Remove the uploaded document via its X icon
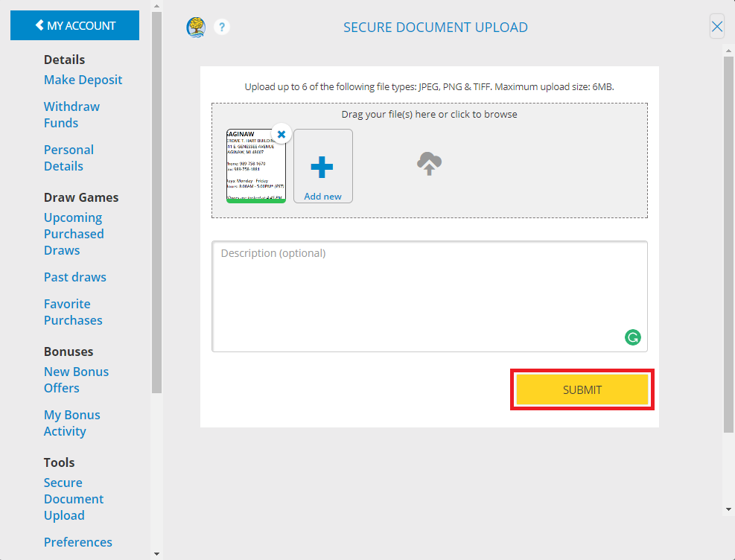The image size is (735, 560). [x=281, y=134]
